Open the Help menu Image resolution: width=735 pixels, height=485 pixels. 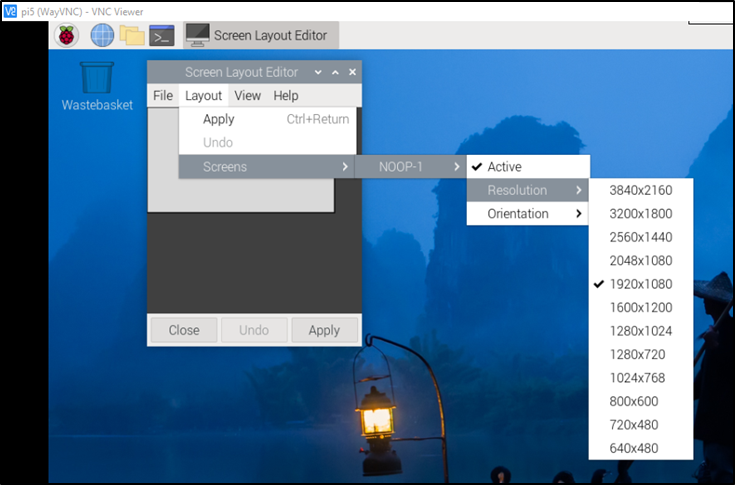286,96
